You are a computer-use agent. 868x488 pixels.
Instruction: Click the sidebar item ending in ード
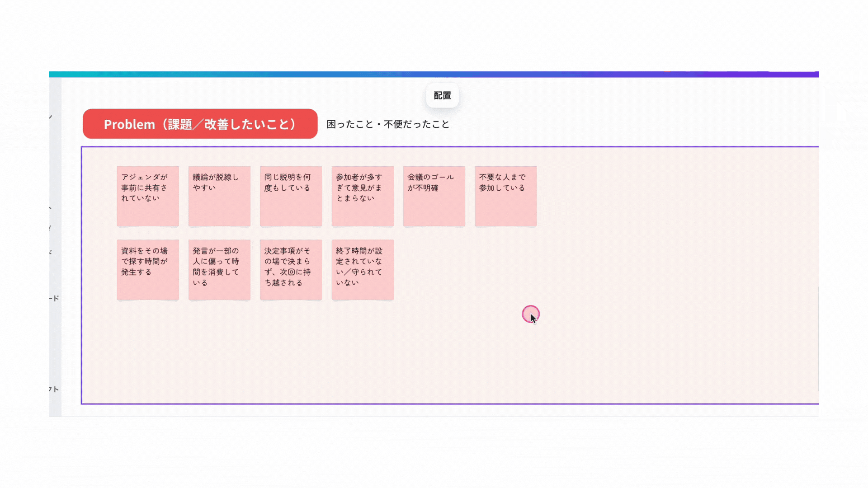tap(54, 298)
